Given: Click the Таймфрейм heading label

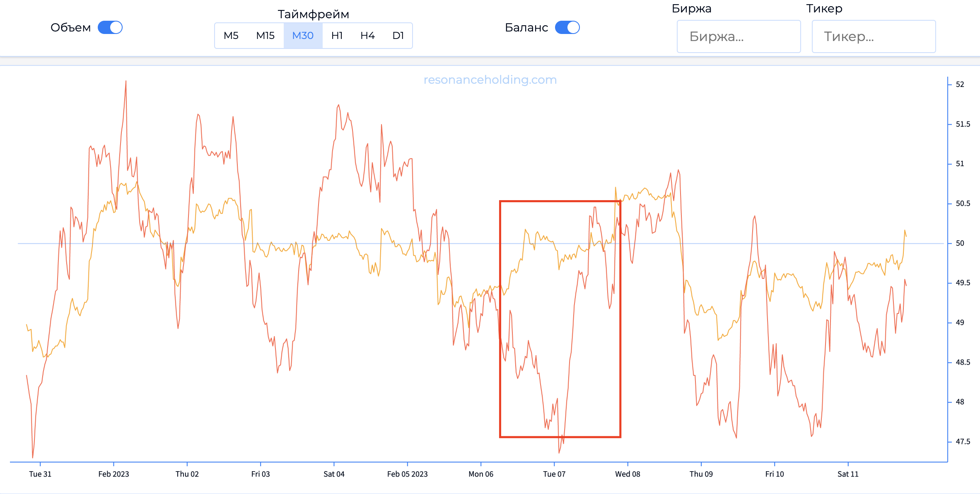Looking at the screenshot, I should 313,14.
